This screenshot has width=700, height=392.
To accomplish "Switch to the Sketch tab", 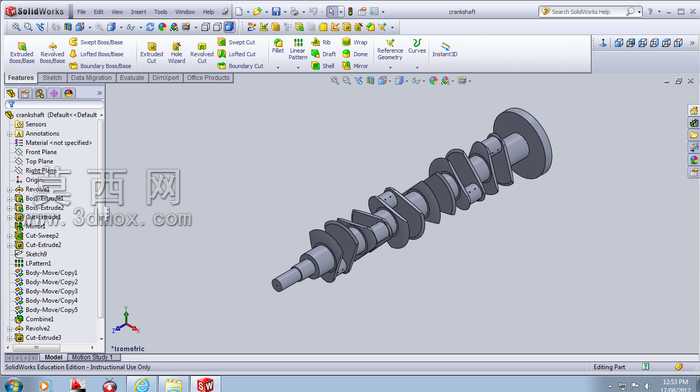I will (52, 78).
